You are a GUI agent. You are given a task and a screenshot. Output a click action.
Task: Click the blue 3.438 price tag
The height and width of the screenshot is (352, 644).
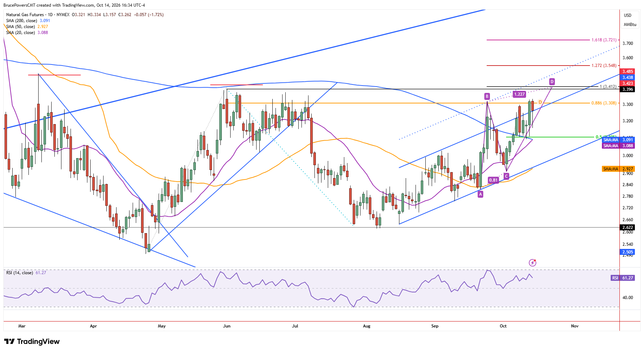628,77
